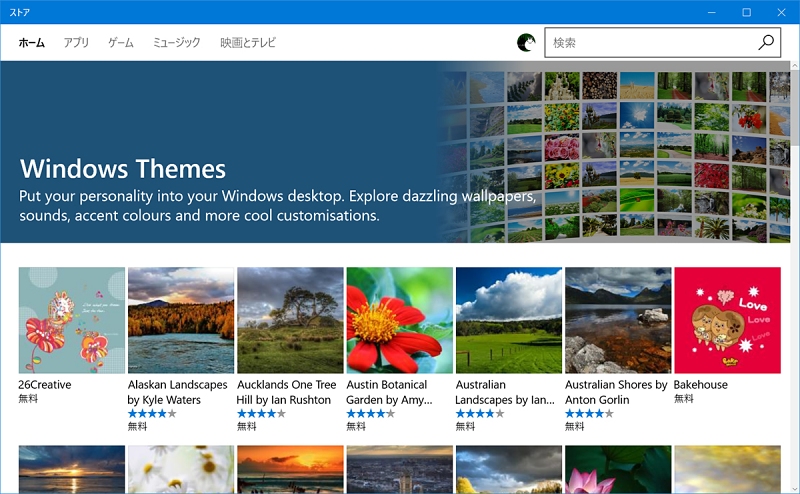Click the scrollbar up arrow
This screenshot has height=494, width=800.
[795, 65]
